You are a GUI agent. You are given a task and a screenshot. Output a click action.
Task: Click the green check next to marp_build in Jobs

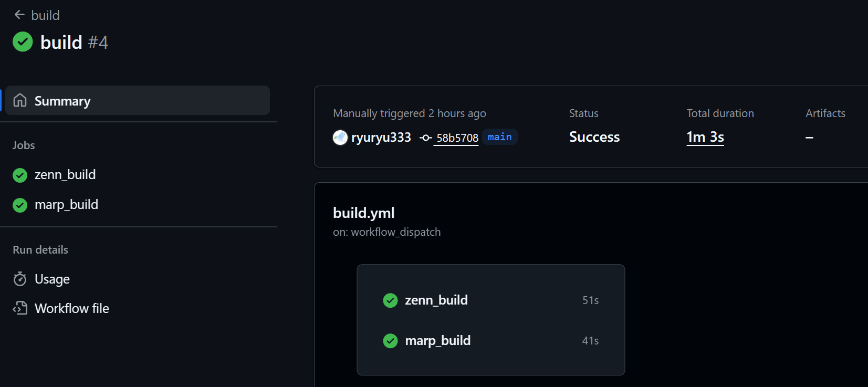click(20, 205)
